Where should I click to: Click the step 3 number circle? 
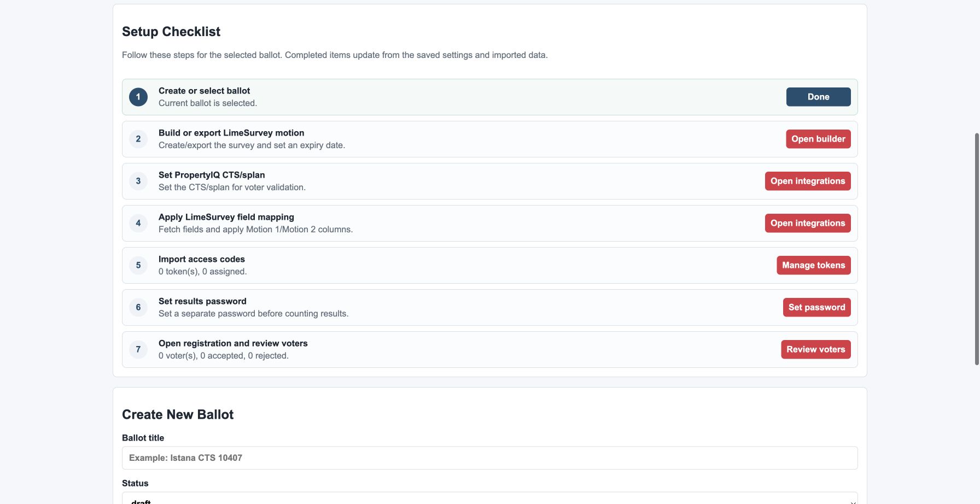click(x=138, y=181)
